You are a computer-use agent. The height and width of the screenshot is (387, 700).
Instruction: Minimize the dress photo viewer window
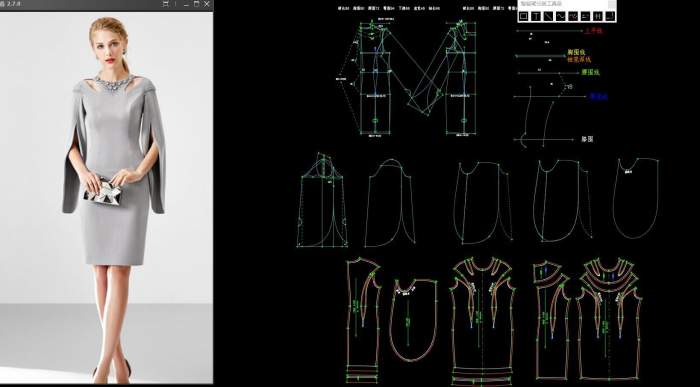point(186,4)
